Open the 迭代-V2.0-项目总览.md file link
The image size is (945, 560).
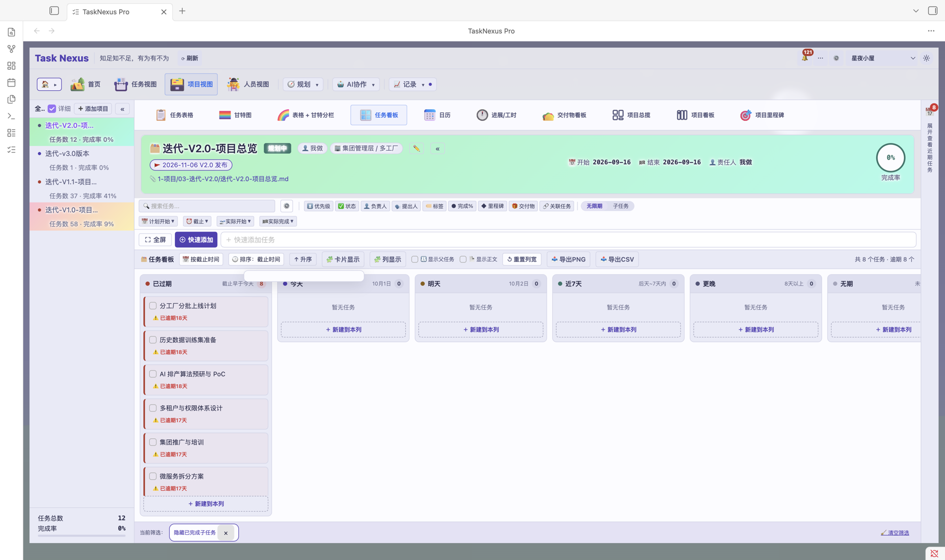[x=223, y=179]
